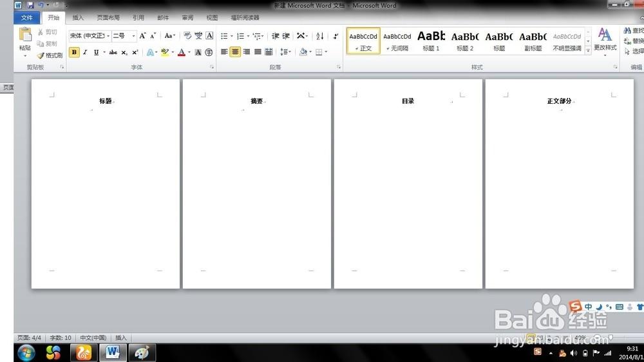Save document using the Quick Access save icon

30,5
